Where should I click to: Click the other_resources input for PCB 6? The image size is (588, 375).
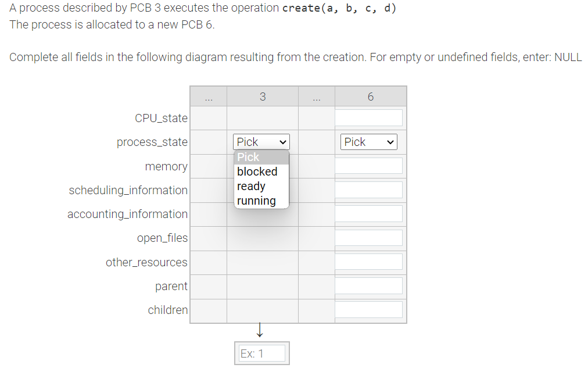click(368, 261)
